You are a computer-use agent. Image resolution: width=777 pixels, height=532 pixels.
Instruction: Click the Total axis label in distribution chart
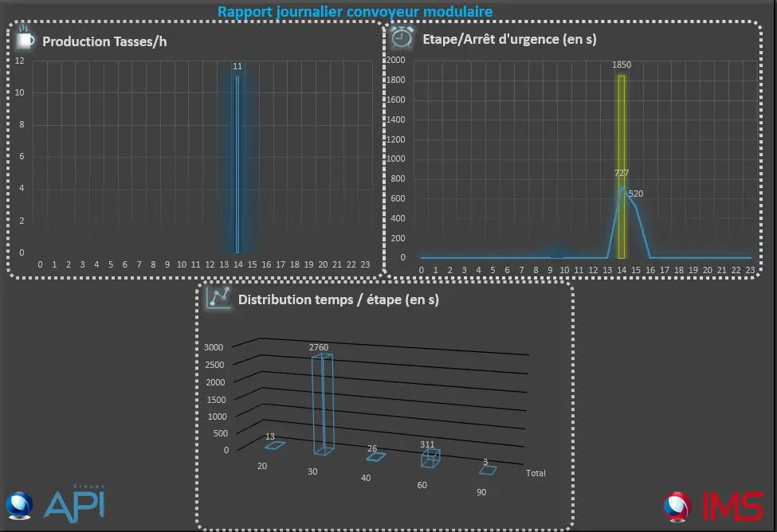pos(536,473)
